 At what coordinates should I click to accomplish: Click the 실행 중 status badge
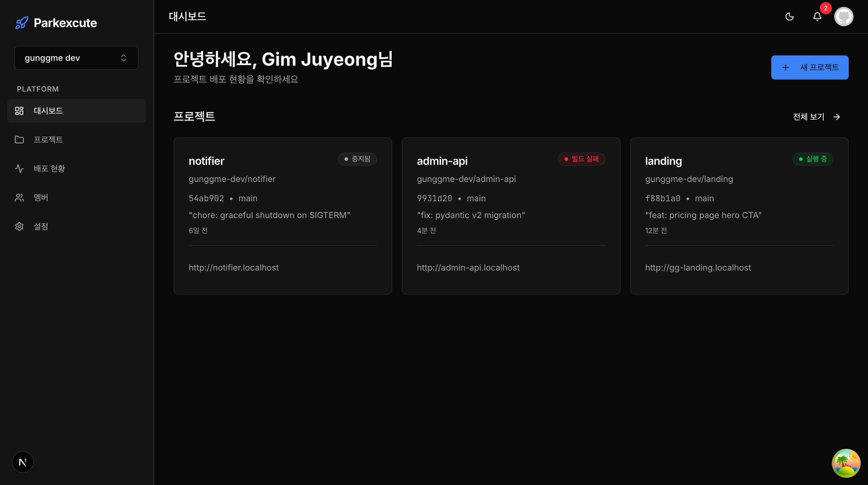point(813,159)
